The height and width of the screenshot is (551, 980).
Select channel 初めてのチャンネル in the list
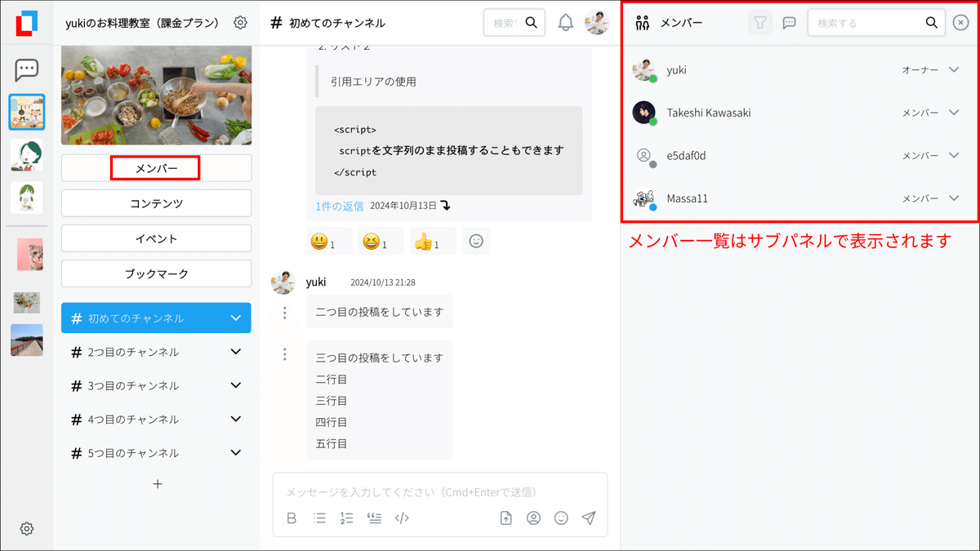[x=156, y=318]
